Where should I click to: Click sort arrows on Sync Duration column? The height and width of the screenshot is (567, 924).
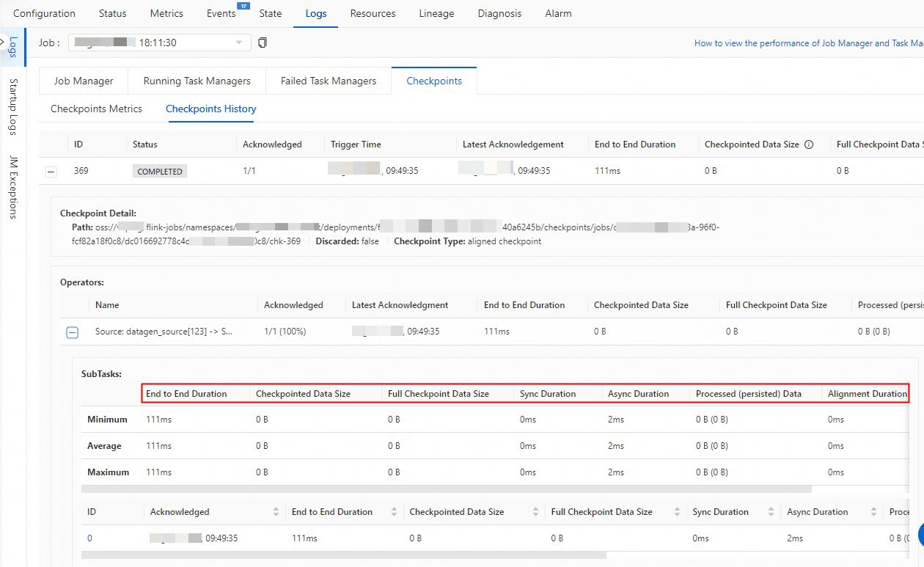point(771,512)
